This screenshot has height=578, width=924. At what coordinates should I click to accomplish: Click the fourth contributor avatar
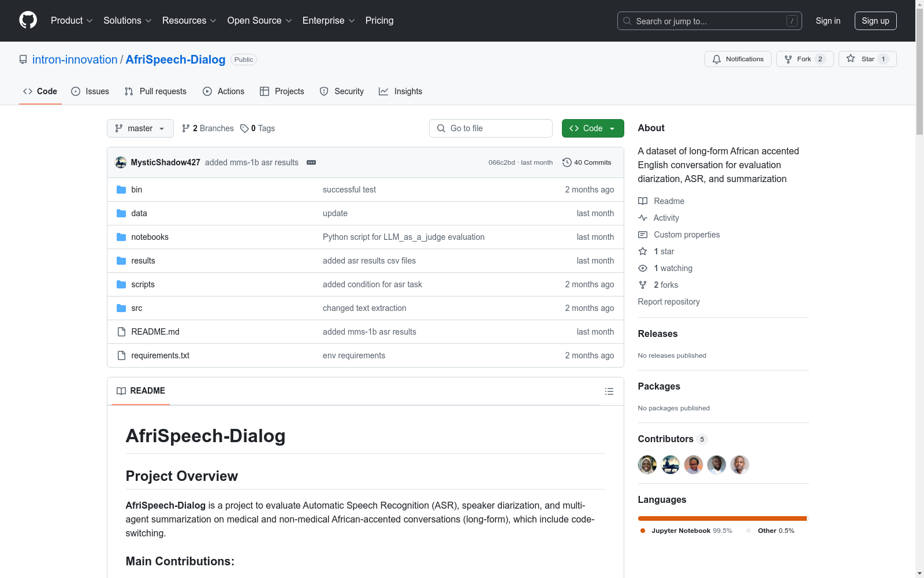pos(717,465)
